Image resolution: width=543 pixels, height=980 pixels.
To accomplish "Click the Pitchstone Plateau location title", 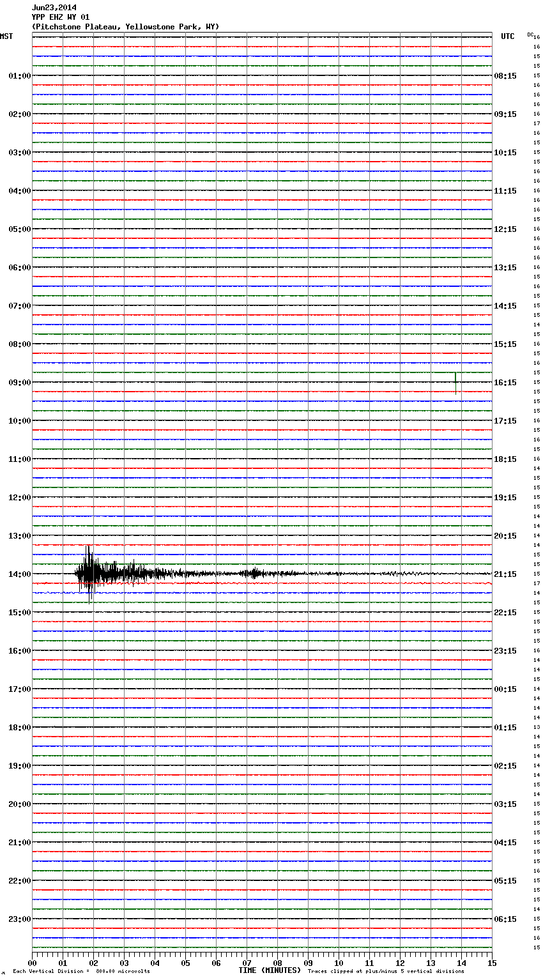I will coord(125,27).
